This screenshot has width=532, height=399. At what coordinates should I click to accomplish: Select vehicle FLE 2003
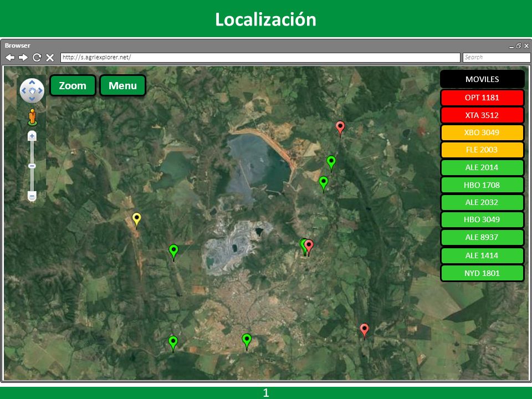482,150
